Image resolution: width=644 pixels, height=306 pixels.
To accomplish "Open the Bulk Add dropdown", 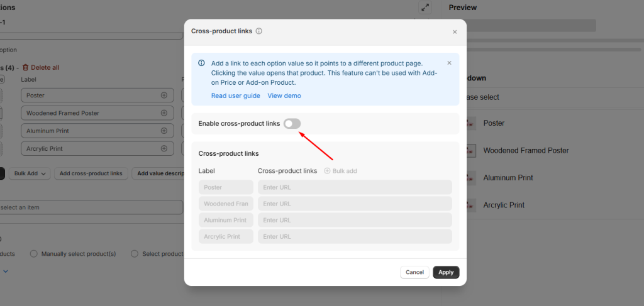I will 31,173.
